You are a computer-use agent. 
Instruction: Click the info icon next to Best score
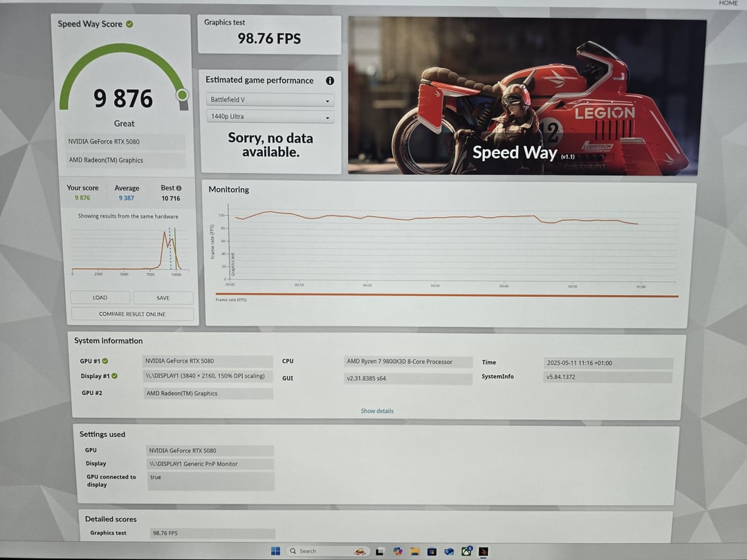pos(178,188)
